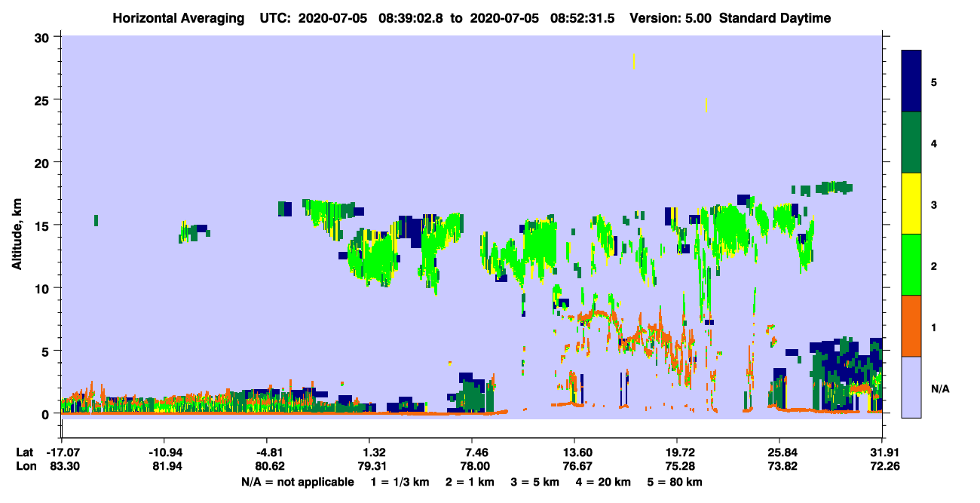Click the start time '08:39:02.8'
The image size is (980, 503).
tap(412, 18)
